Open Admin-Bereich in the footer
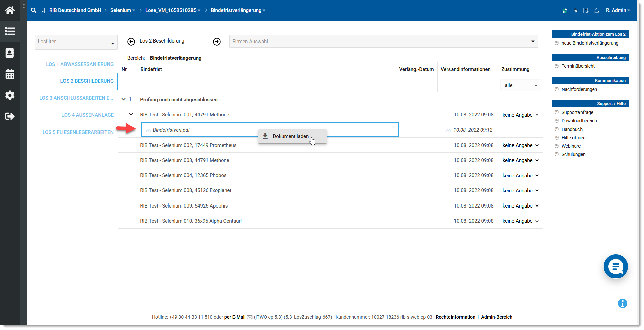Image resolution: width=644 pixels, height=330 pixels. 497,317
